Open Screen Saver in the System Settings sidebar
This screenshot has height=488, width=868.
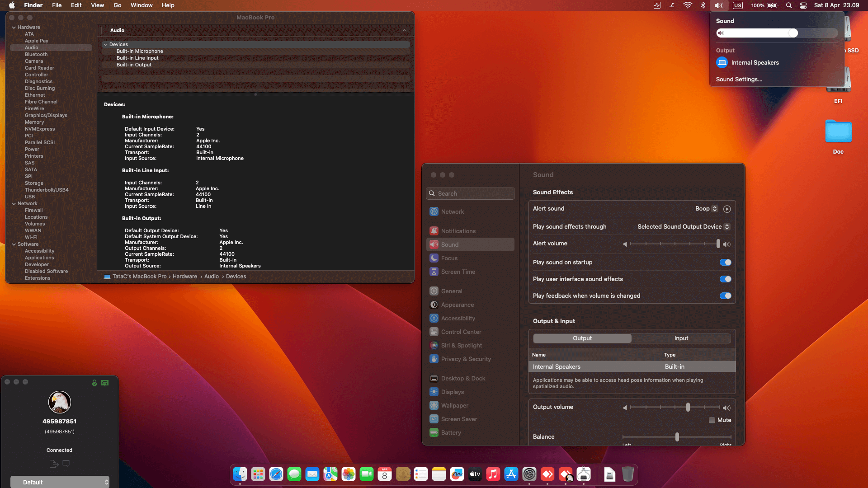tap(470, 419)
